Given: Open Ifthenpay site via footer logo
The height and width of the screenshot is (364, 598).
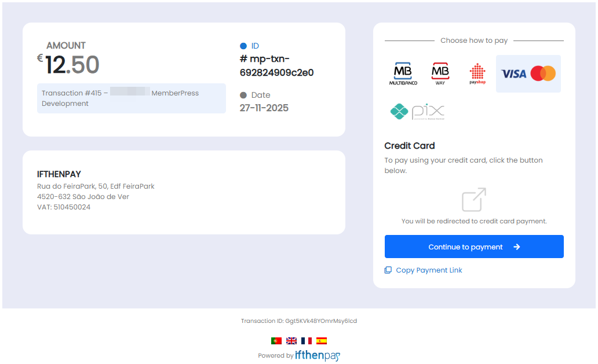Looking at the screenshot, I should click(317, 355).
